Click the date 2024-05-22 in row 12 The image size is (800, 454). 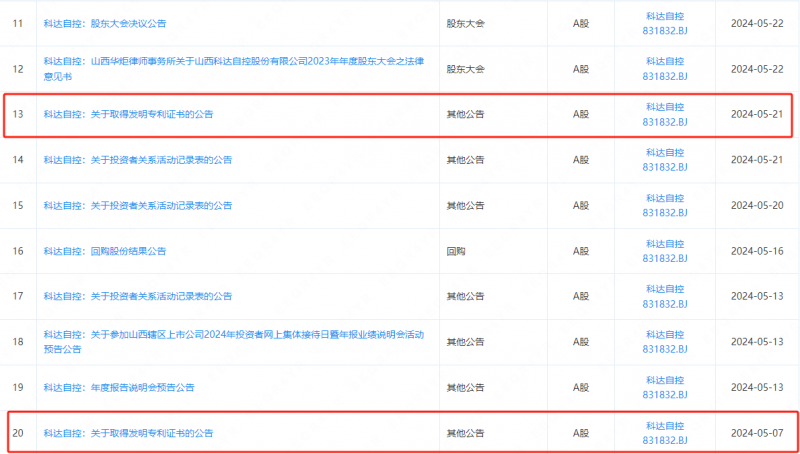pyautogui.click(x=757, y=69)
